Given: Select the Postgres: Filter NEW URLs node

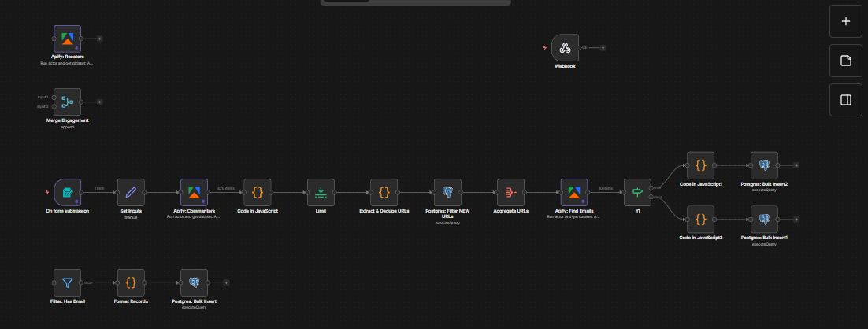Looking at the screenshot, I should [447, 192].
